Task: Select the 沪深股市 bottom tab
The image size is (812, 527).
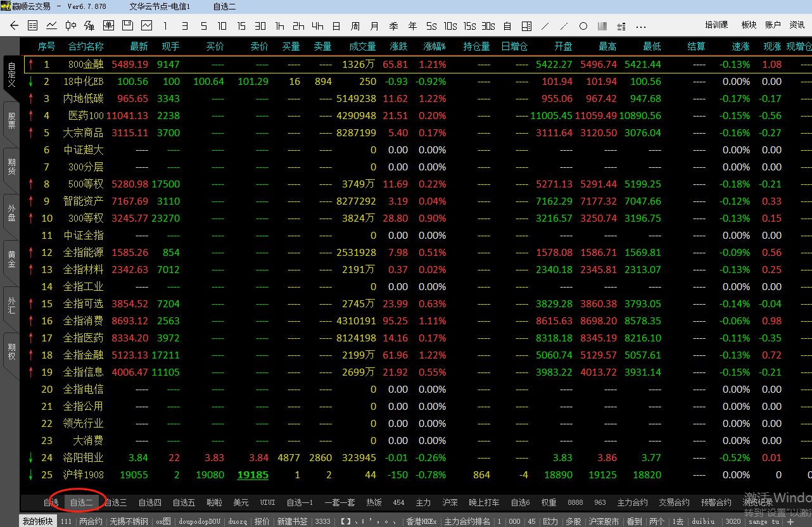Action: [x=604, y=521]
